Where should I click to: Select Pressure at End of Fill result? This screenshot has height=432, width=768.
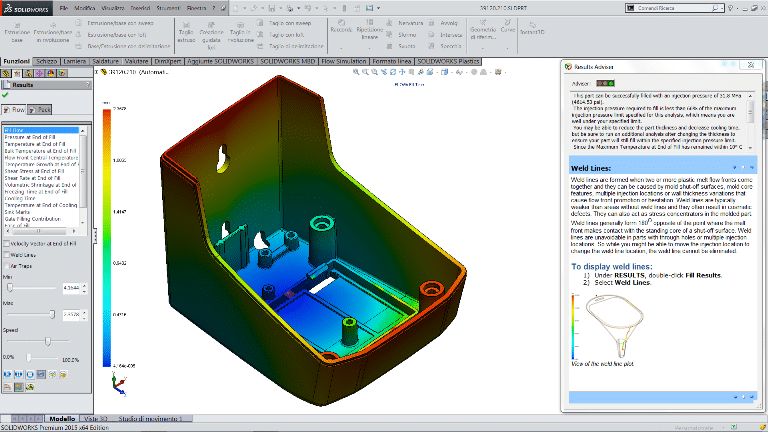click(30, 136)
